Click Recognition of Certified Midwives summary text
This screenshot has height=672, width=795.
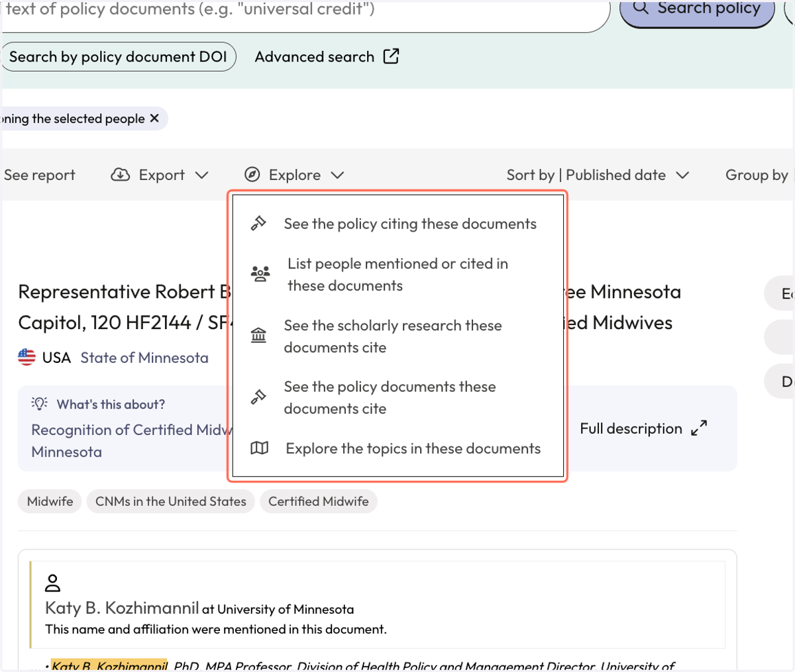pyautogui.click(x=132, y=440)
